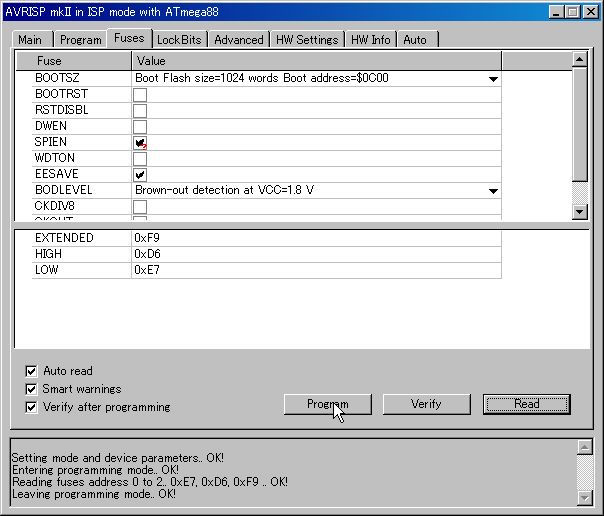Click the log output scroll down arrow

(x=584, y=498)
